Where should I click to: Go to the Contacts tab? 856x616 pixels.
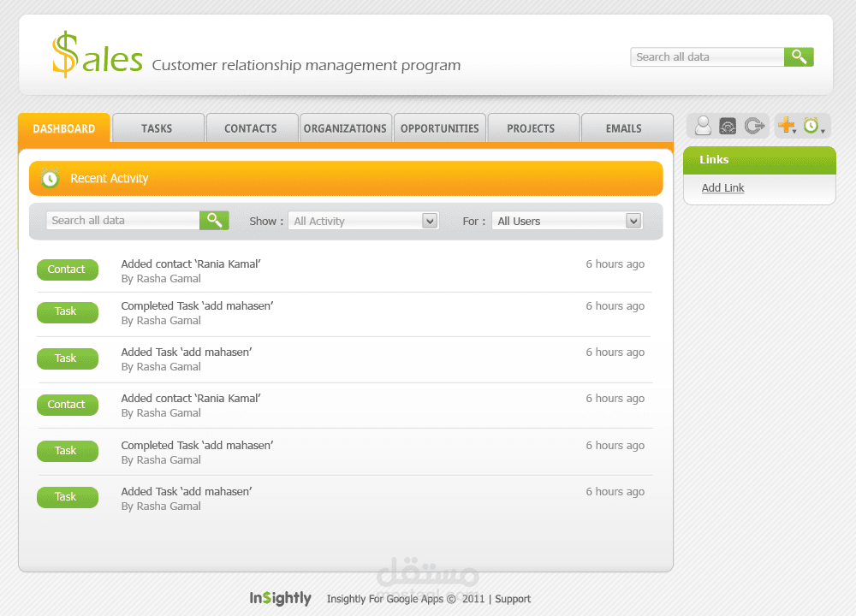pyautogui.click(x=252, y=128)
